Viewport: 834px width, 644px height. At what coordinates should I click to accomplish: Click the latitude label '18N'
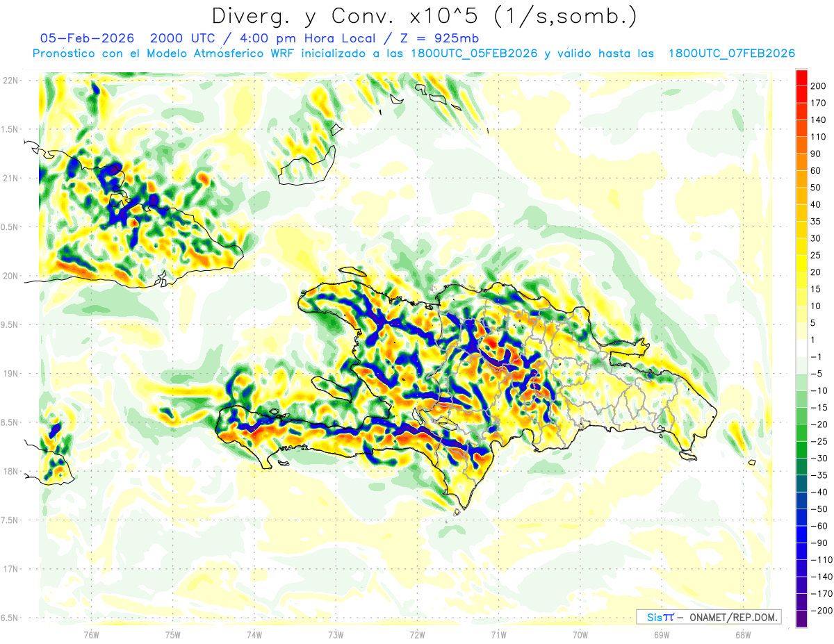[10, 471]
